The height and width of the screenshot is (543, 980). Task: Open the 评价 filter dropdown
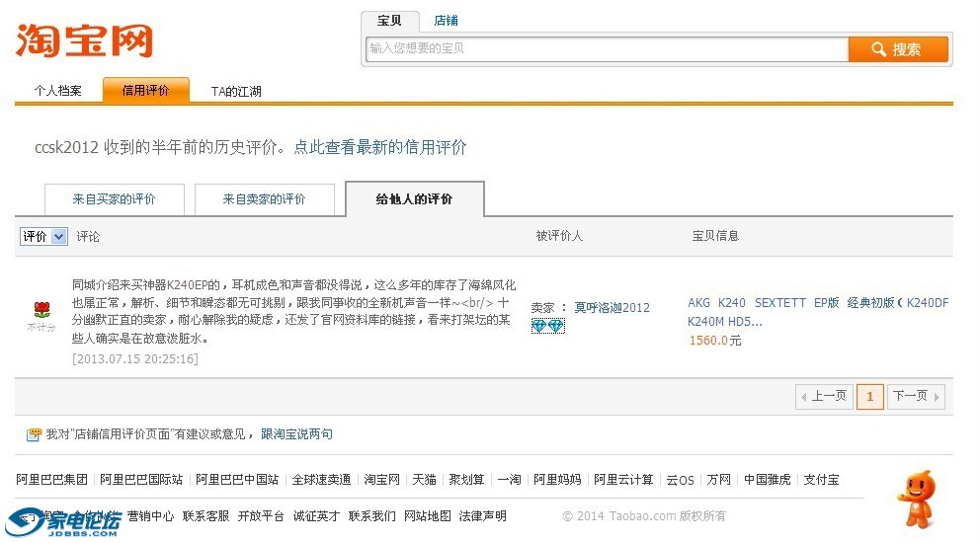click(43, 237)
